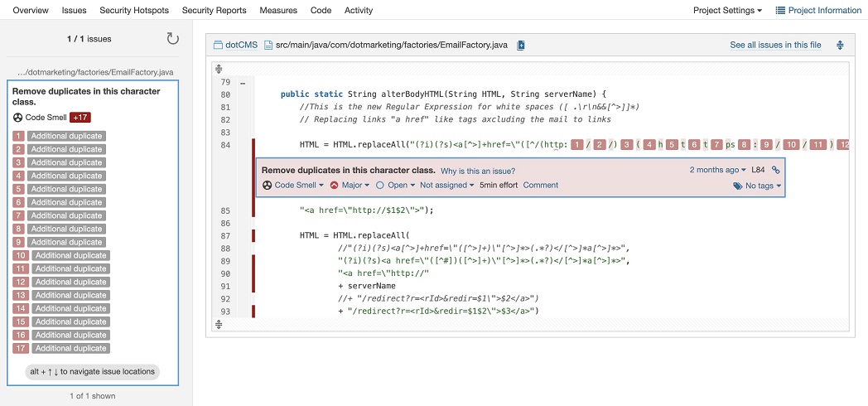The width and height of the screenshot is (868, 406).
Task: Open the Project Settings menu
Action: pos(727,11)
